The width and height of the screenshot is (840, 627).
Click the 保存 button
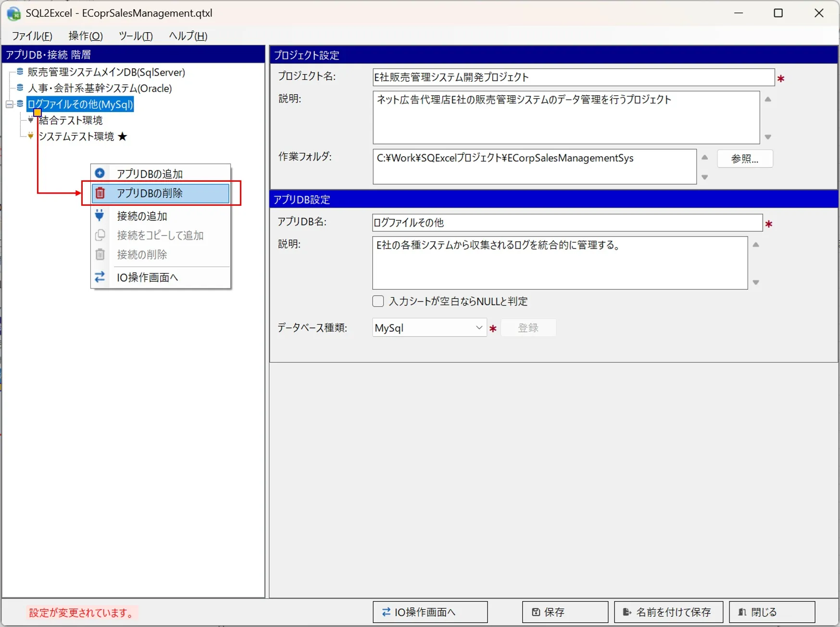click(565, 612)
